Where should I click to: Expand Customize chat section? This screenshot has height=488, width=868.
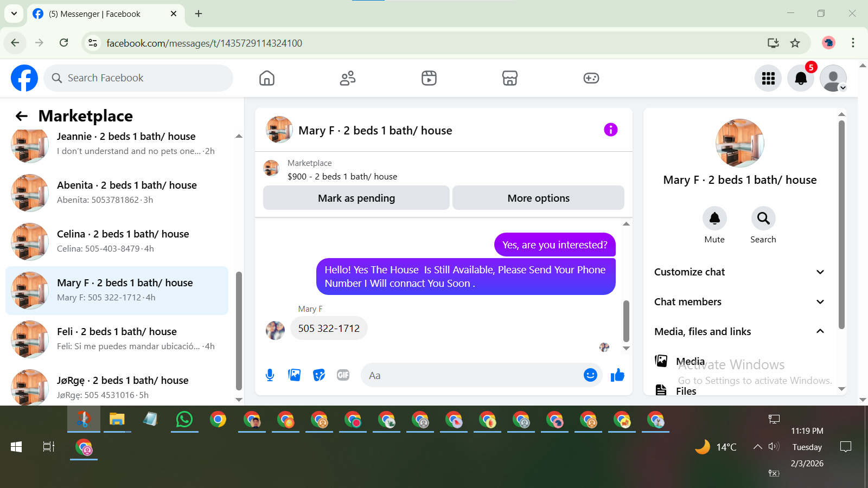[739, 272]
